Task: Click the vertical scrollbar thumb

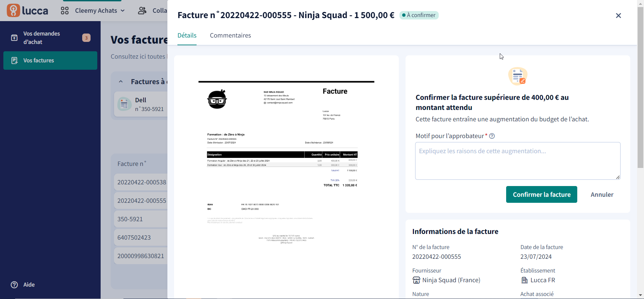Action: pyautogui.click(x=641, y=87)
